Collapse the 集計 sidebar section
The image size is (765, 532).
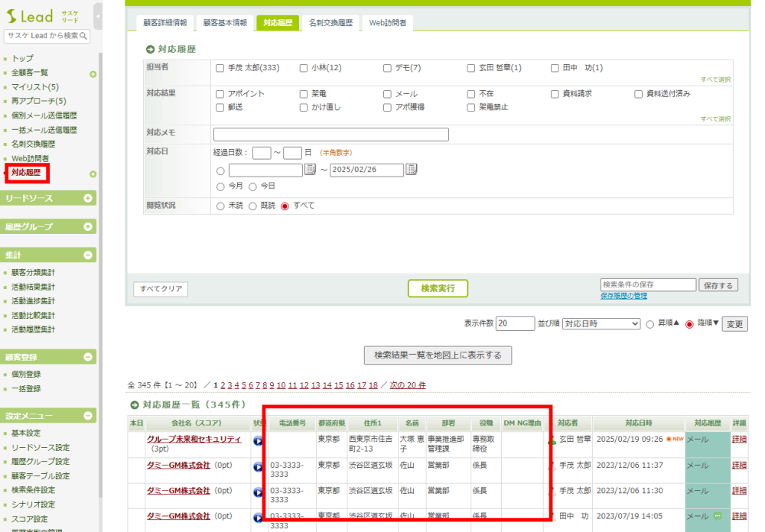click(x=88, y=255)
